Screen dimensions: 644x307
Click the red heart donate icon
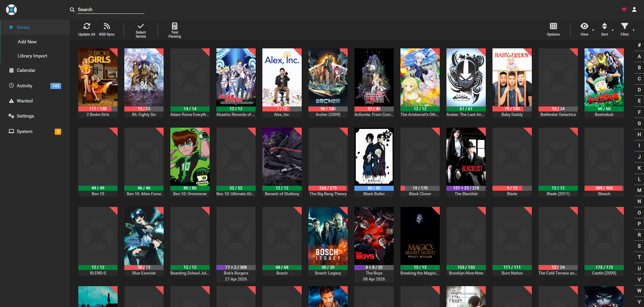pos(624,9)
